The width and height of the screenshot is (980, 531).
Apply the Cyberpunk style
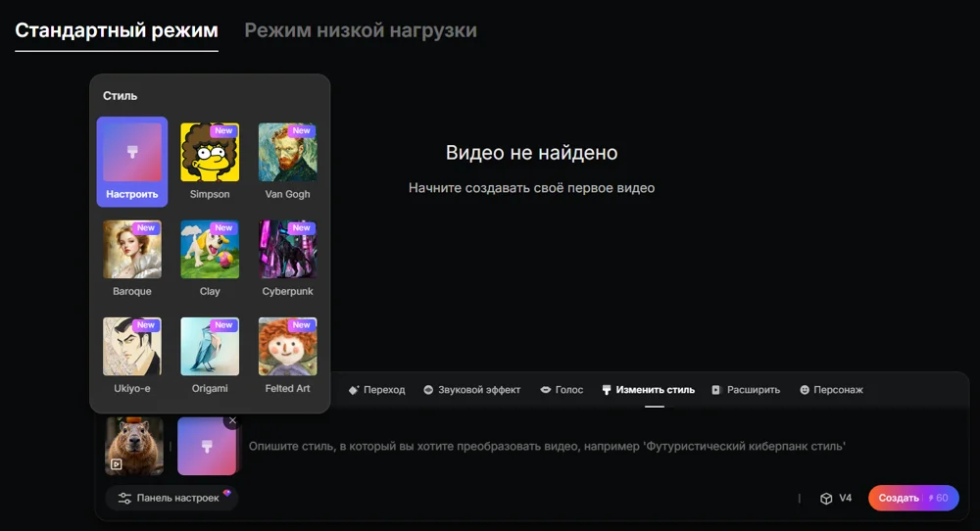[x=287, y=250]
